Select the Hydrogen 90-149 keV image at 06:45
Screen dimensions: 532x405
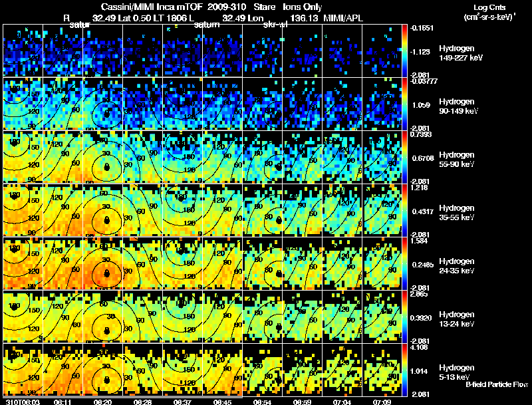point(222,104)
